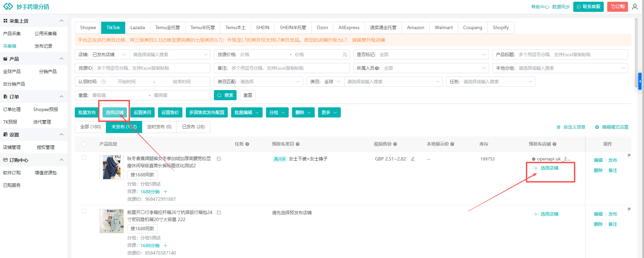This screenshot has width=644, height=258.
Task: Open the 前置开口行李箱 product thumbnail
Action: (x=112, y=221)
